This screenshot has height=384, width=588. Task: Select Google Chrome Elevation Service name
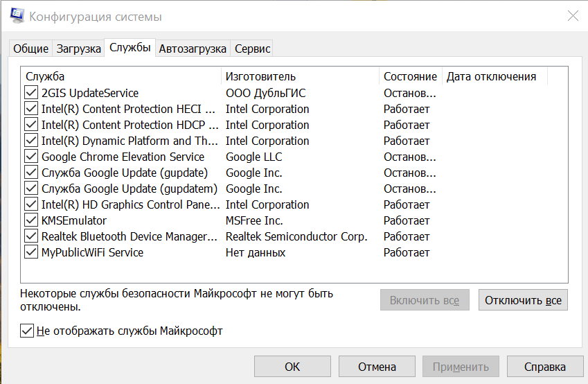click(123, 157)
